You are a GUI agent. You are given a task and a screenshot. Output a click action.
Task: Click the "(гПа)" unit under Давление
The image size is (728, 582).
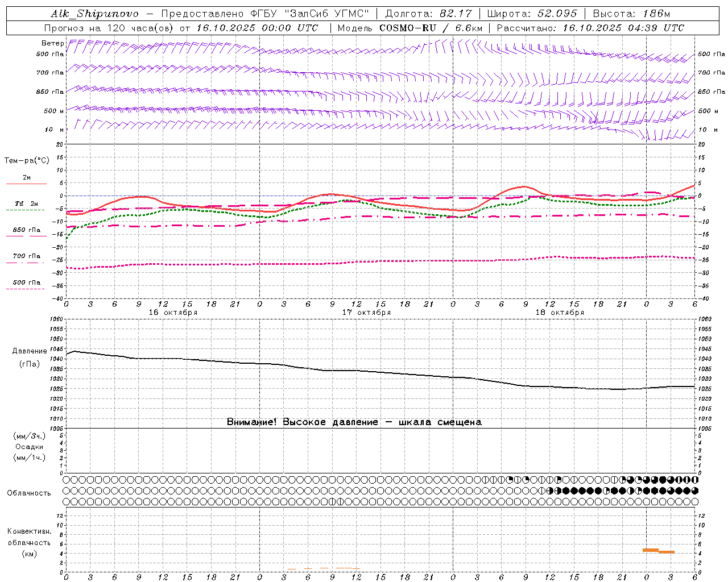30,364
